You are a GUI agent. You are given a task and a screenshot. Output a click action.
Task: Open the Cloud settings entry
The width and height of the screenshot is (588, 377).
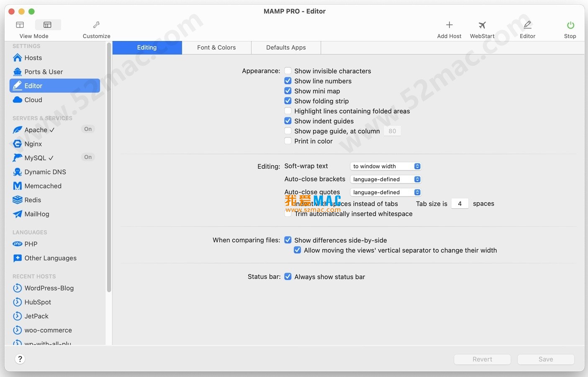click(55, 100)
